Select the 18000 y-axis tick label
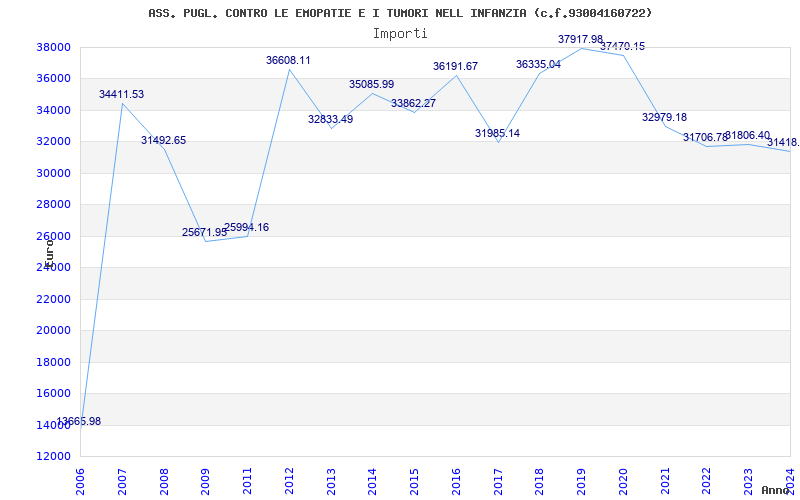This screenshot has height=500, width=800. click(53, 362)
